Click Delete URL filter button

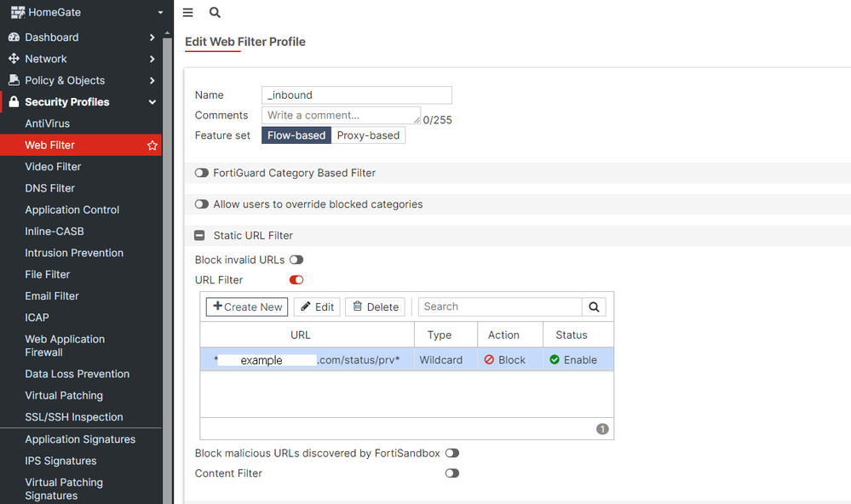point(376,306)
